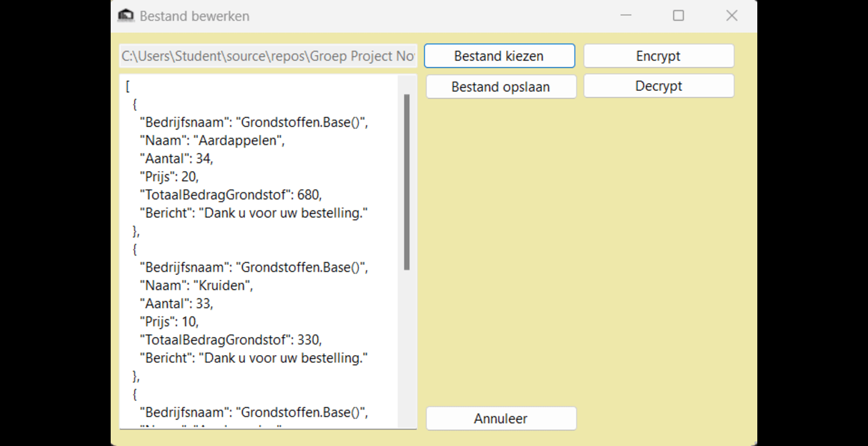Click the "TotaalBedragGrondstof": 680 line
The image size is (868, 446).
click(231, 195)
